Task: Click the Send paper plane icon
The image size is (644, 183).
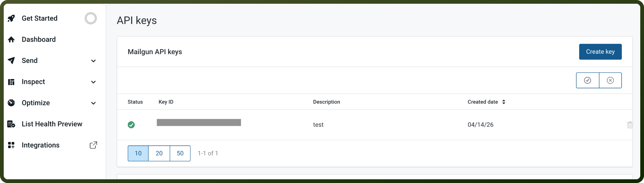Action: point(11,61)
